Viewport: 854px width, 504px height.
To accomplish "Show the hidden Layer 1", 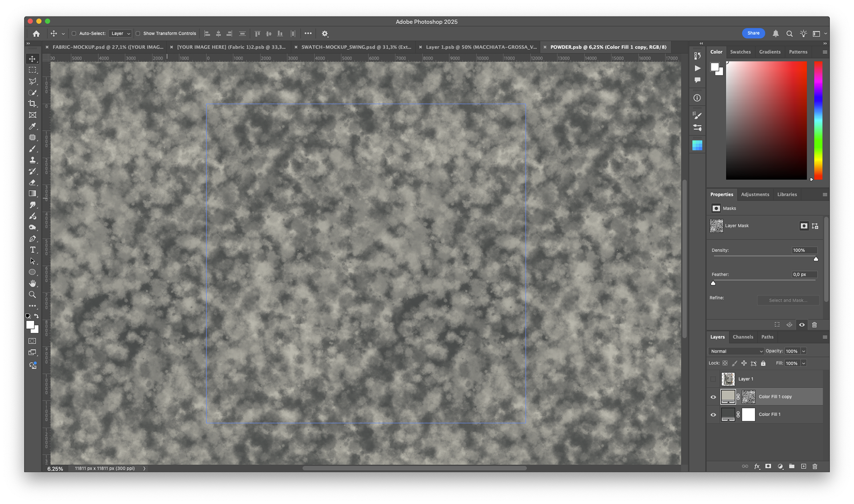I will [x=713, y=379].
